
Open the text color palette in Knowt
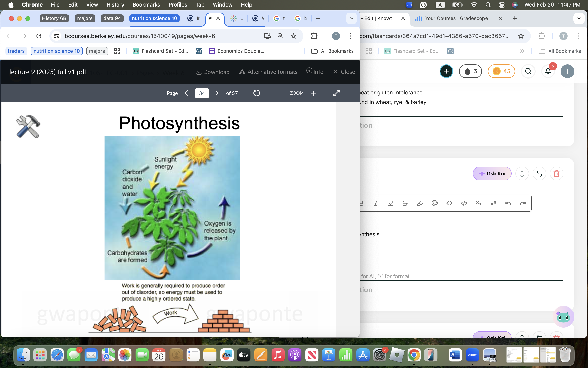click(x=434, y=203)
